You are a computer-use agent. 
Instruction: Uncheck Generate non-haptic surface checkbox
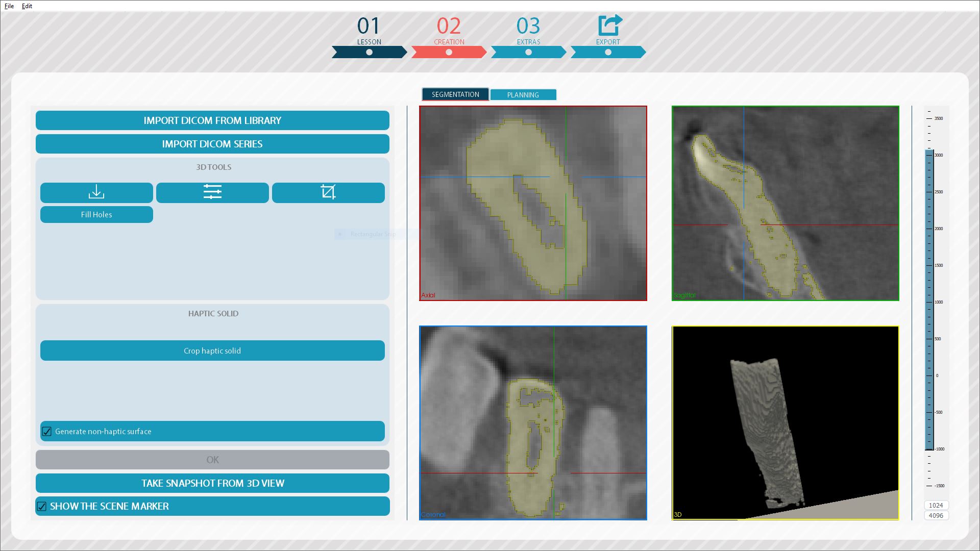(47, 432)
